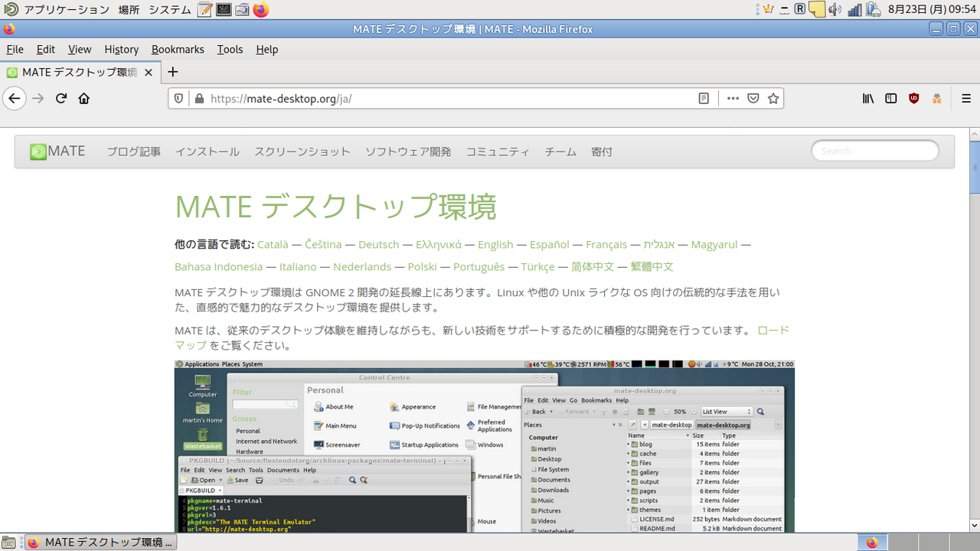Open the Help menu
This screenshot has width=980, height=551.
pos(267,49)
